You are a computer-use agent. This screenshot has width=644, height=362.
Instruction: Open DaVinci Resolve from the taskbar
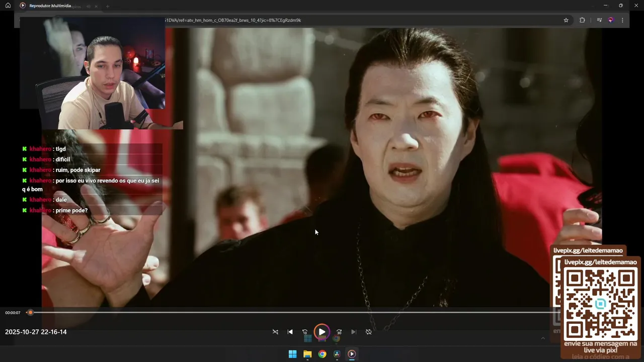337,354
